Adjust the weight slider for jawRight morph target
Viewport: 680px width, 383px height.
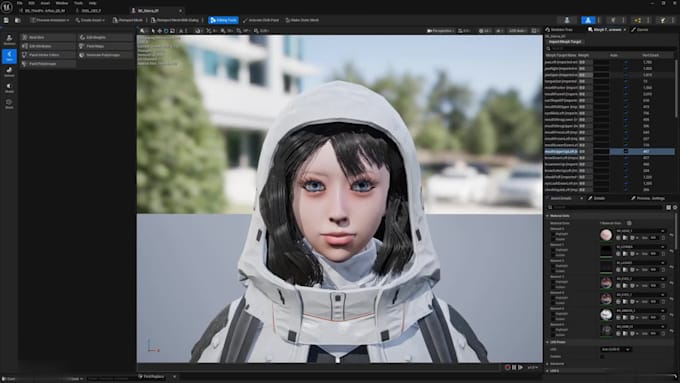click(585, 69)
